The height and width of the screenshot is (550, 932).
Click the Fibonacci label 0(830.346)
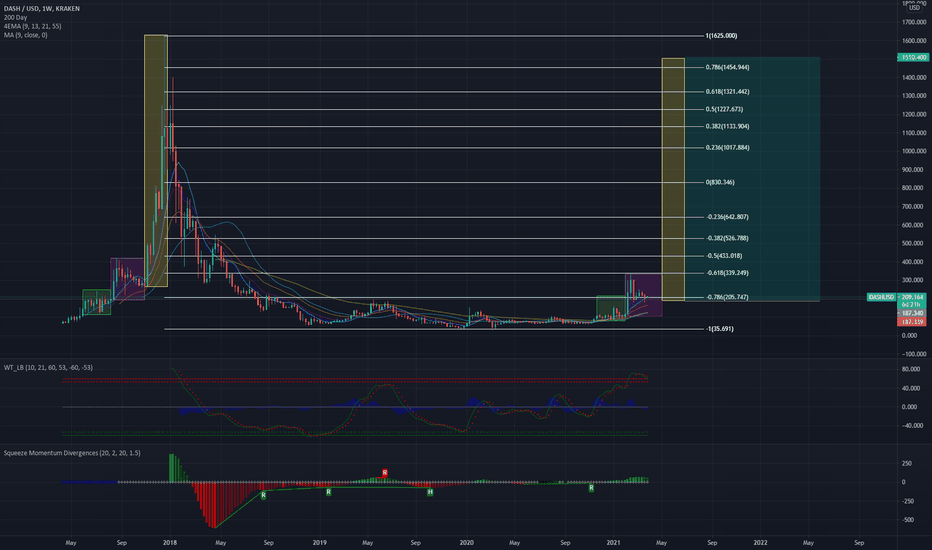coord(720,182)
